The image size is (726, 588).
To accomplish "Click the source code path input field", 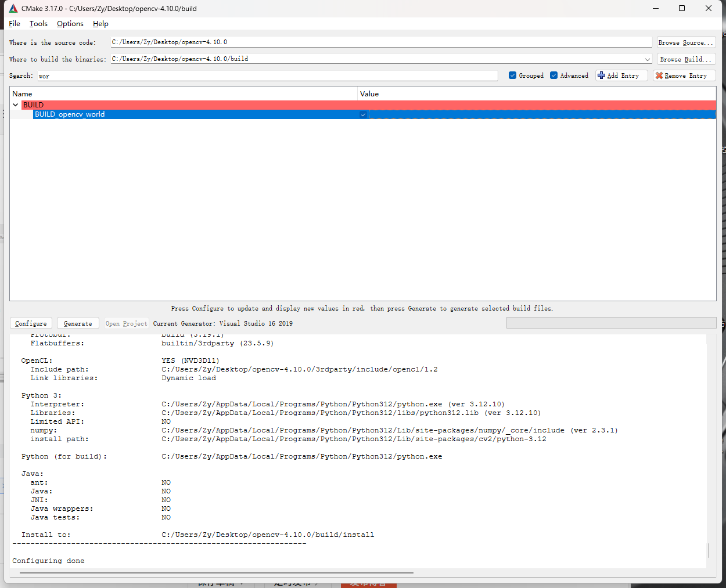I will [x=381, y=42].
